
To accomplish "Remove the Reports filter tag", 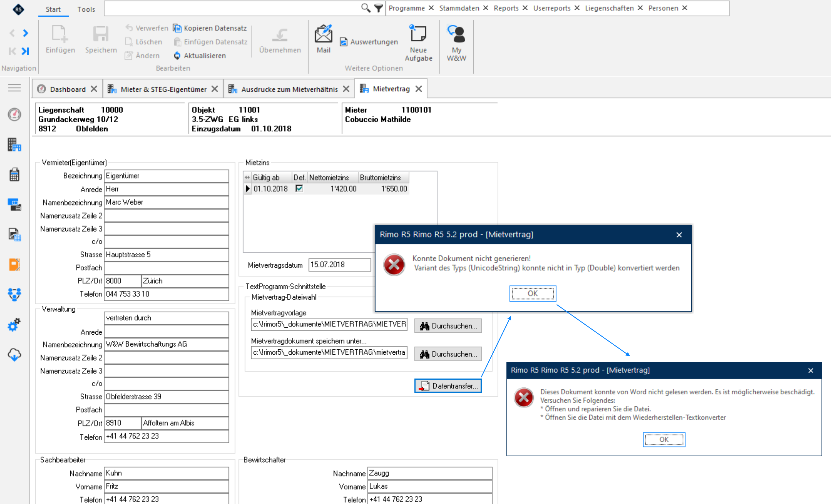I will (x=525, y=8).
